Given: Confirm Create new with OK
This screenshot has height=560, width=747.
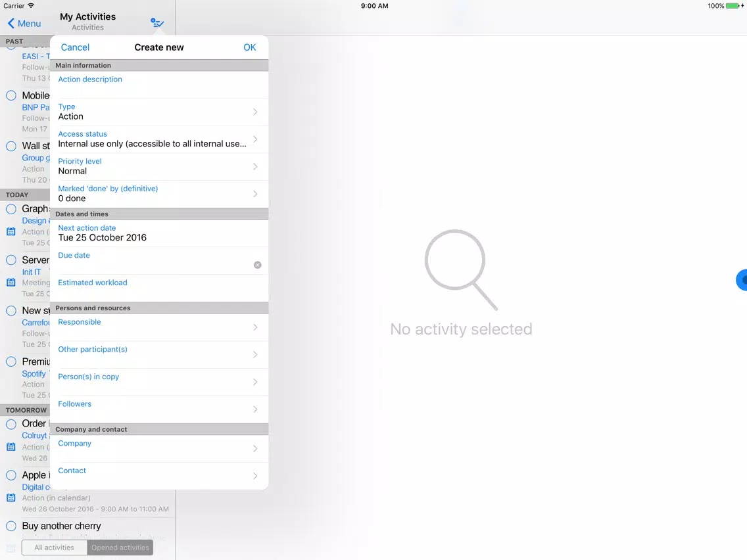Looking at the screenshot, I should [x=250, y=47].
